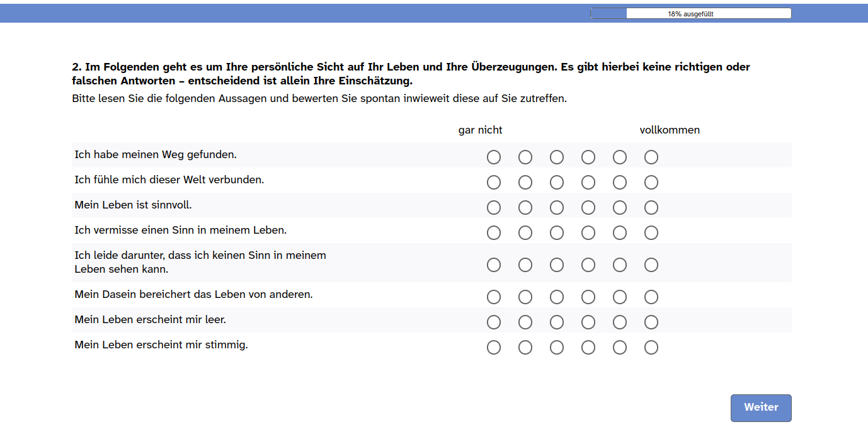Rate 'Ich leide darunter...' with the fourth circle

point(588,265)
